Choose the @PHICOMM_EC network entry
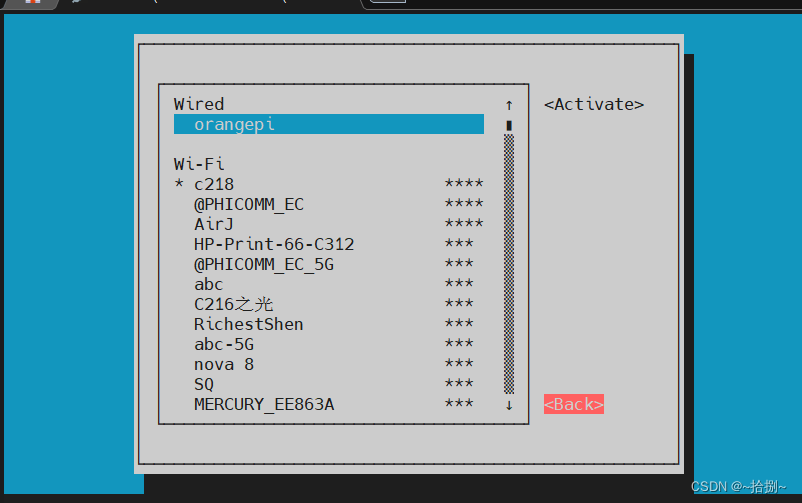Screen dimensions: 802x503 329,204
